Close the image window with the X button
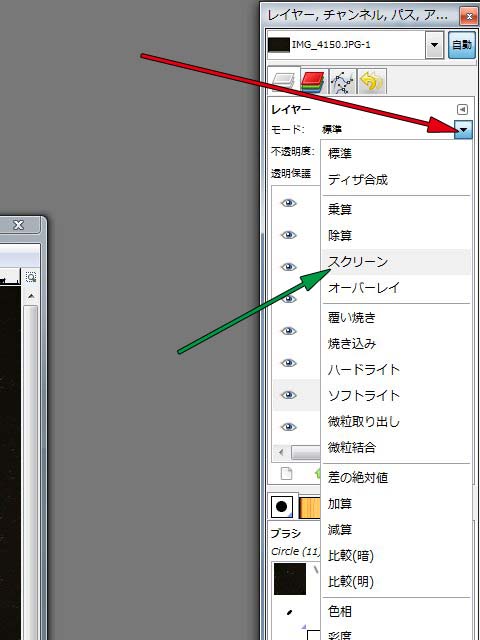The image size is (480, 640). [x=19, y=225]
